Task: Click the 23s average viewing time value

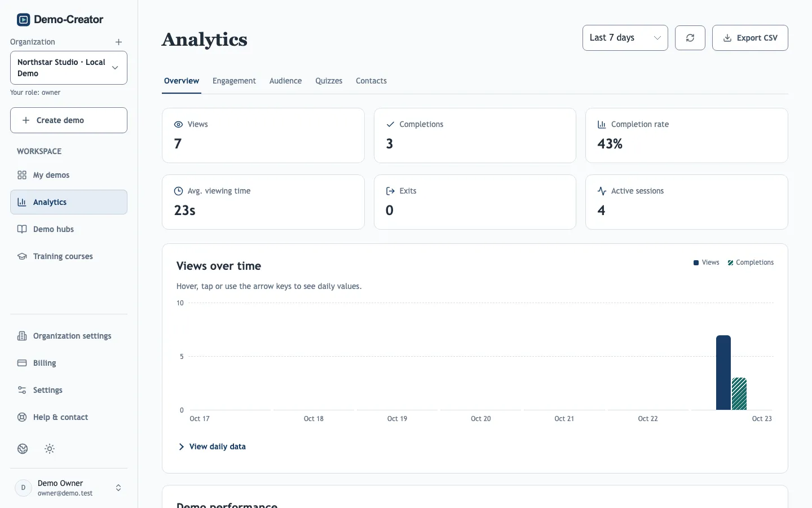Action: (185, 211)
